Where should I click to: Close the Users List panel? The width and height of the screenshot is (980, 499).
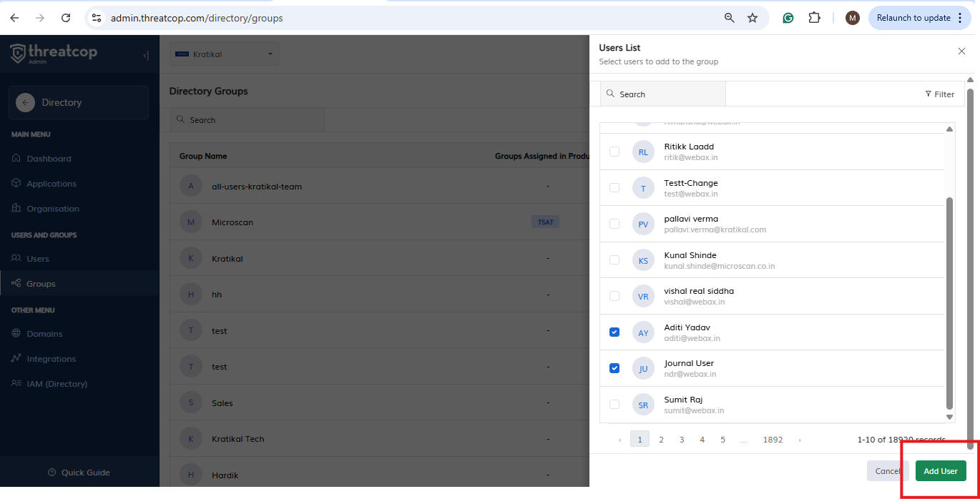(x=961, y=51)
